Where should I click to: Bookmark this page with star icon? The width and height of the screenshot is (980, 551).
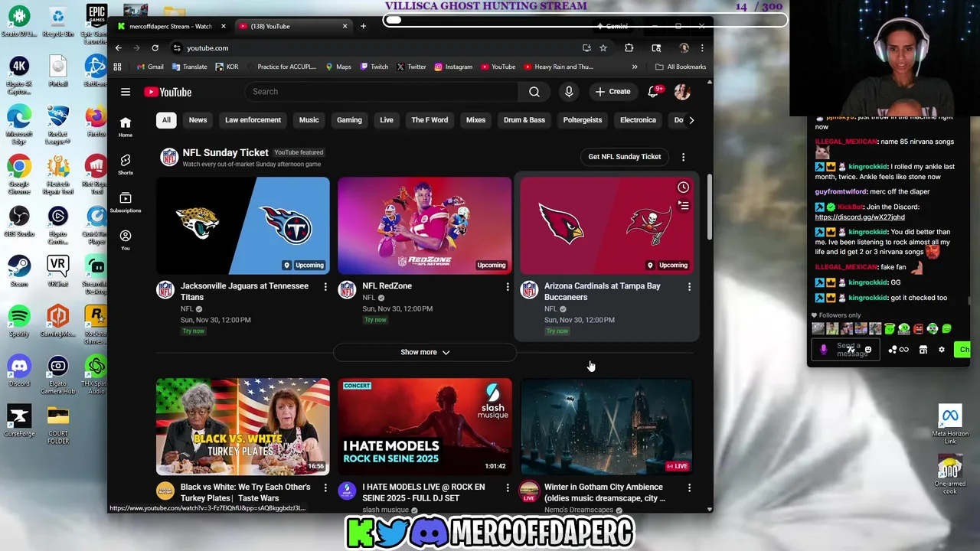[603, 47]
